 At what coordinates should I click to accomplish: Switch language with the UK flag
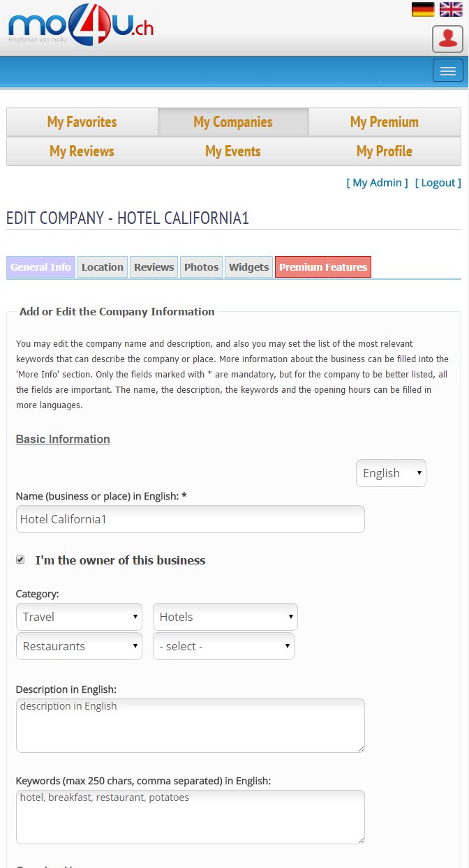[451, 9]
